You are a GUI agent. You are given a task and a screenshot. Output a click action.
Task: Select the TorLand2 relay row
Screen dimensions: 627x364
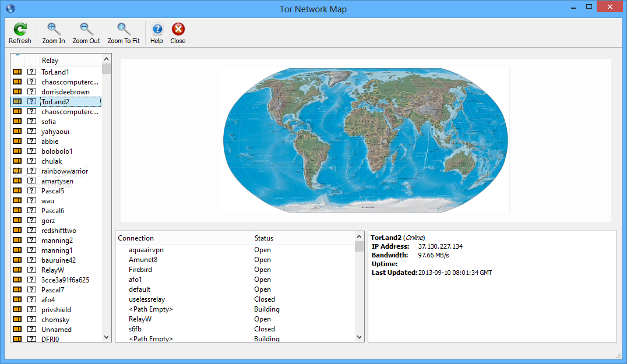[56, 101]
